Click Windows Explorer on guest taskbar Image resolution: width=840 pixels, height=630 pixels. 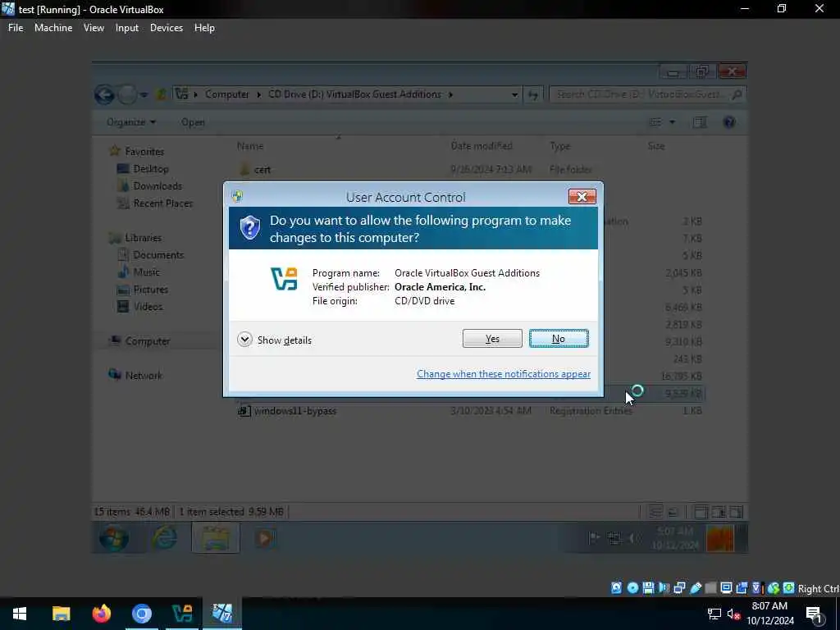pyautogui.click(x=216, y=538)
